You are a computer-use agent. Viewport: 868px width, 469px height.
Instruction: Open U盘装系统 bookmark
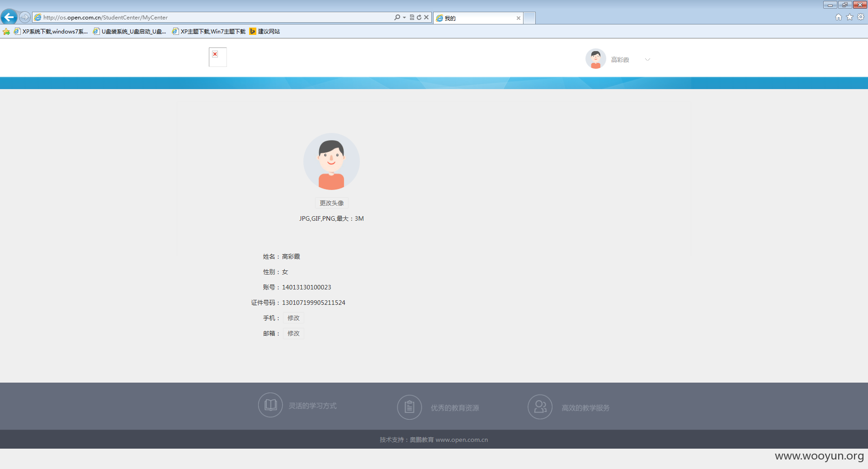coord(130,31)
